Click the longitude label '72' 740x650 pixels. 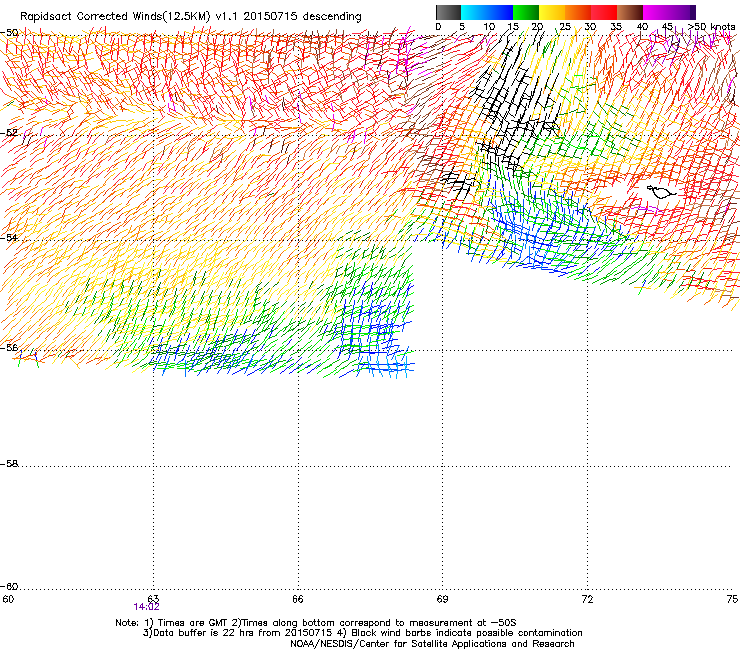click(x=587, y=599)
